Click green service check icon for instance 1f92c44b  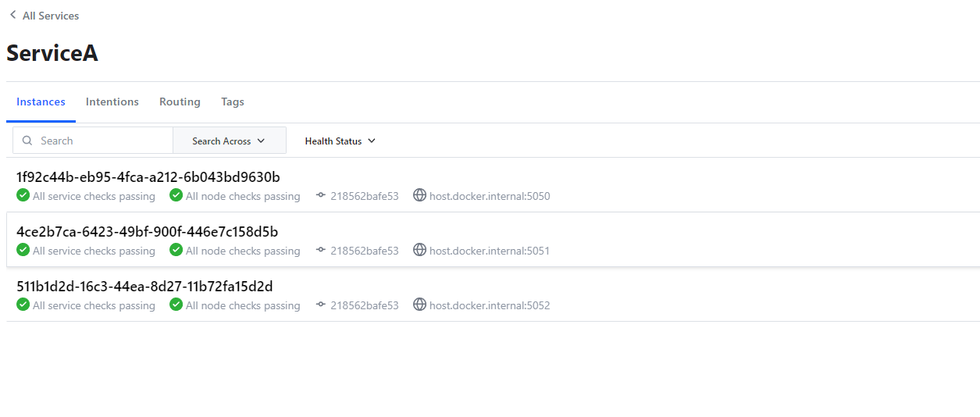(23, 195)
